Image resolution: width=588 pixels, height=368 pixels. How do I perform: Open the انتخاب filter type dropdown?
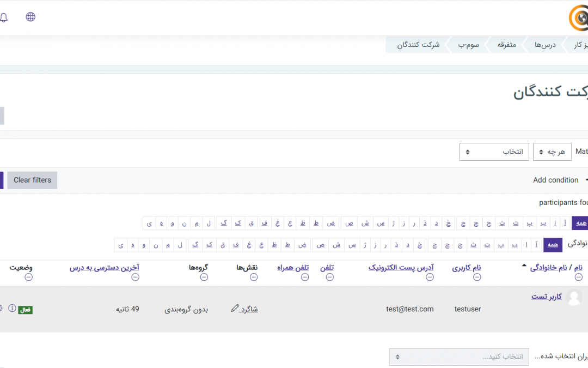coord(495,152)
